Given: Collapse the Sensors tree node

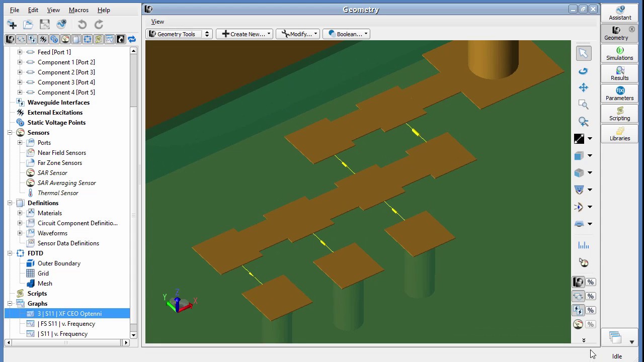Looking at the screenshot, I should pyautogui.click(x=10, y=133).
